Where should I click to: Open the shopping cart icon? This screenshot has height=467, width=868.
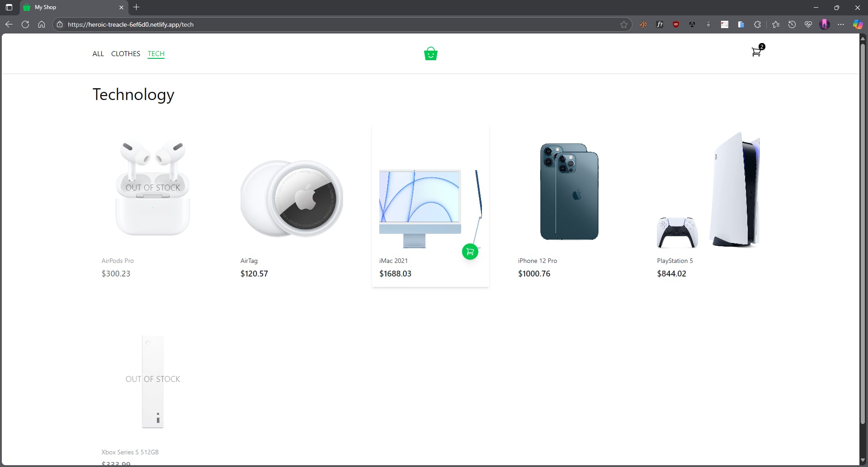[x=756, y=52]
